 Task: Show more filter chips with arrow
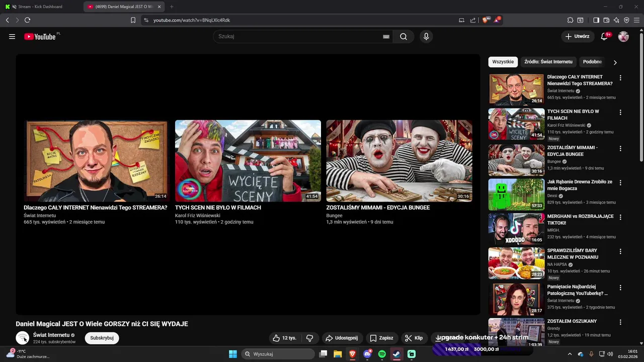click(x=615, y=62)
